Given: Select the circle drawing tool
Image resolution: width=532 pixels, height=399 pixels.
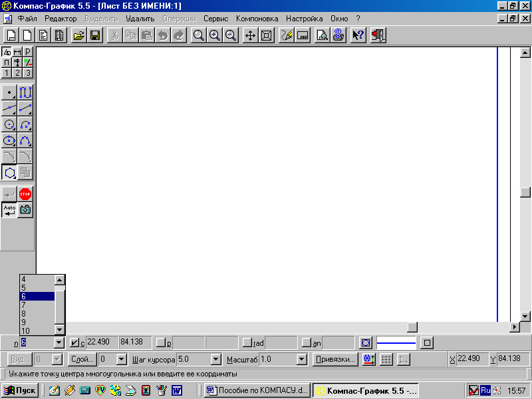Looking at the screenshot, I should [x=9, y=124].
